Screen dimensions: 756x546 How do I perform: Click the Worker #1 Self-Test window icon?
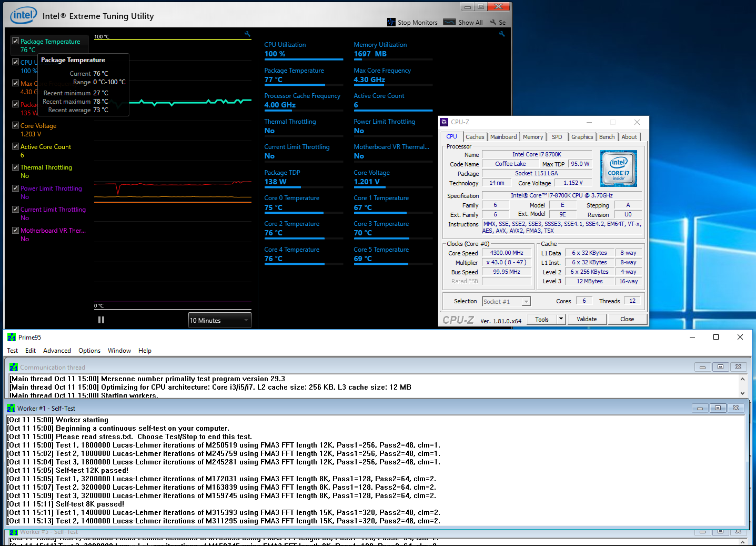coord(11,408)
